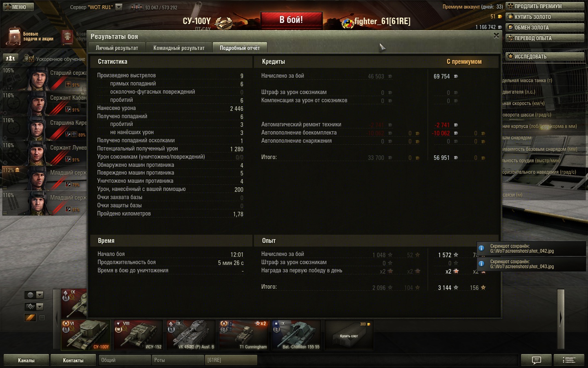
Task: Click the red "В бой!" battle button
Action: 291,20
